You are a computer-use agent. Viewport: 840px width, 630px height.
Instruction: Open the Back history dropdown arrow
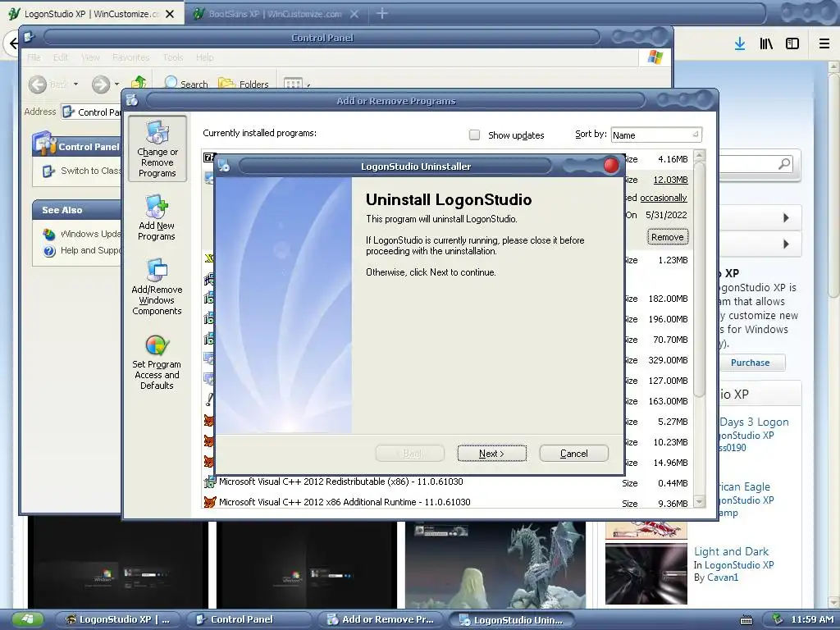point(75,84)
